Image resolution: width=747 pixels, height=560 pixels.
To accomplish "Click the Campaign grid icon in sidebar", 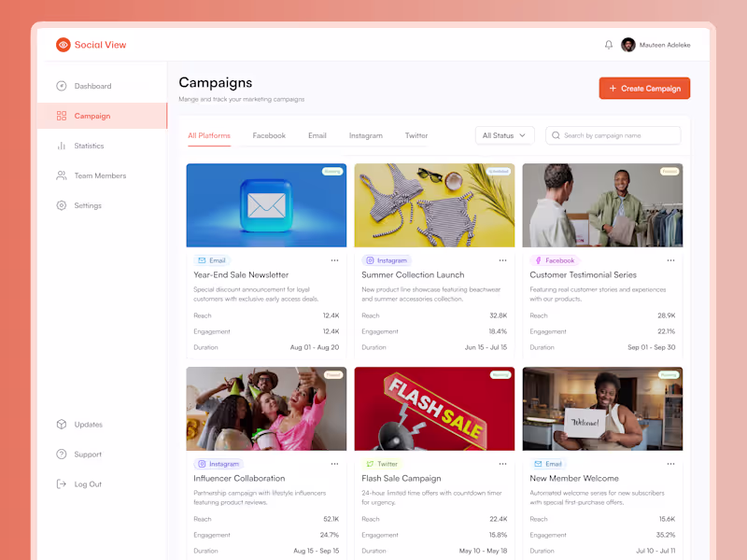I will [62, 116].
